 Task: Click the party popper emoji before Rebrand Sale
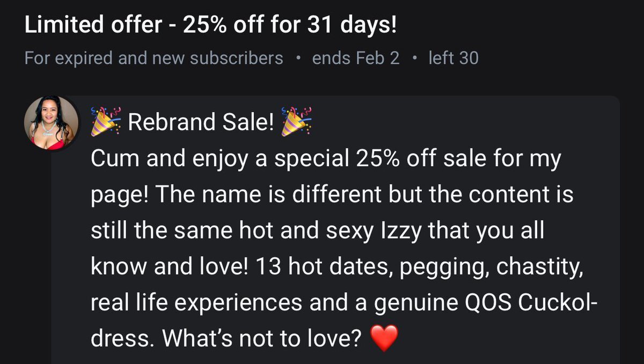pyautogui.click(x=106, y=122)
